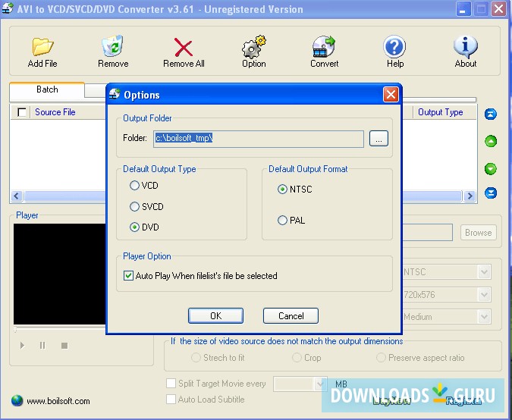Click the scrollbar right arrow
This screenshot has height=420, width=512.
470,196
